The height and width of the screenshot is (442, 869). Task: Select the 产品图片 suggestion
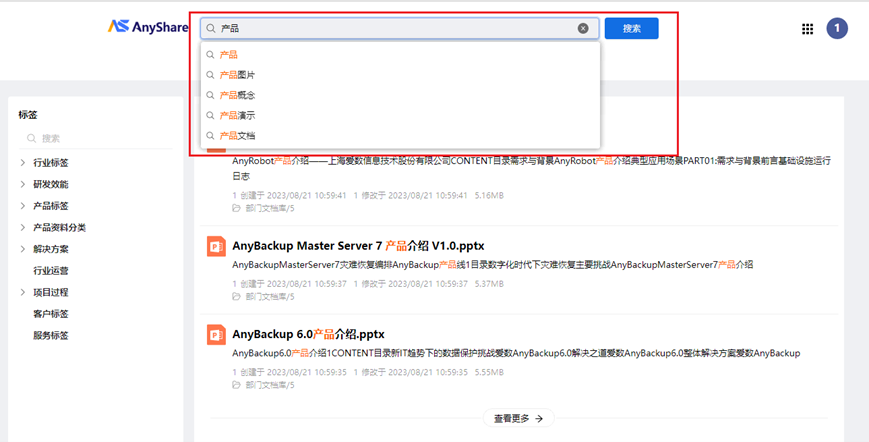[400, 75]
